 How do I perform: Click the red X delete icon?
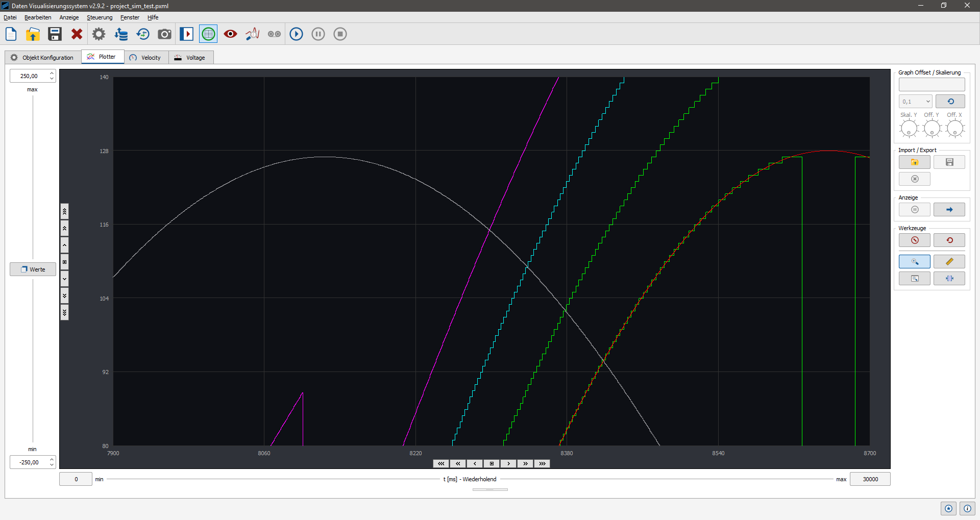[x=77, y=34]
